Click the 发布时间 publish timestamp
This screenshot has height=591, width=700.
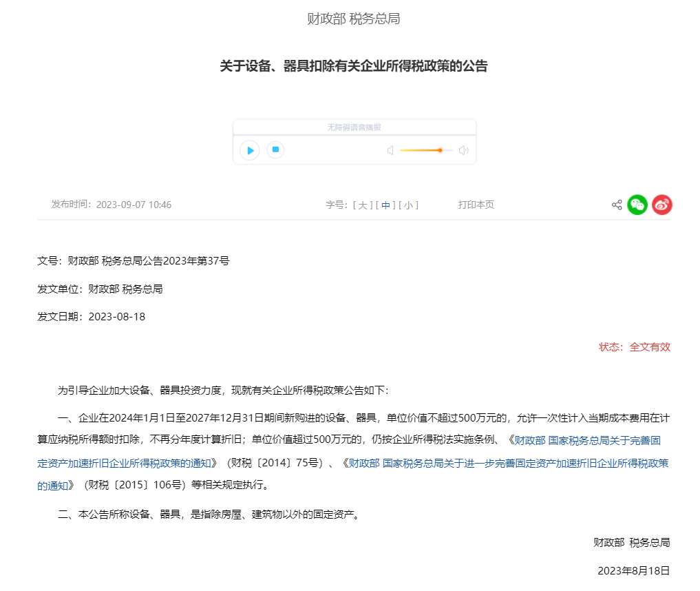(x=112, y=205)
